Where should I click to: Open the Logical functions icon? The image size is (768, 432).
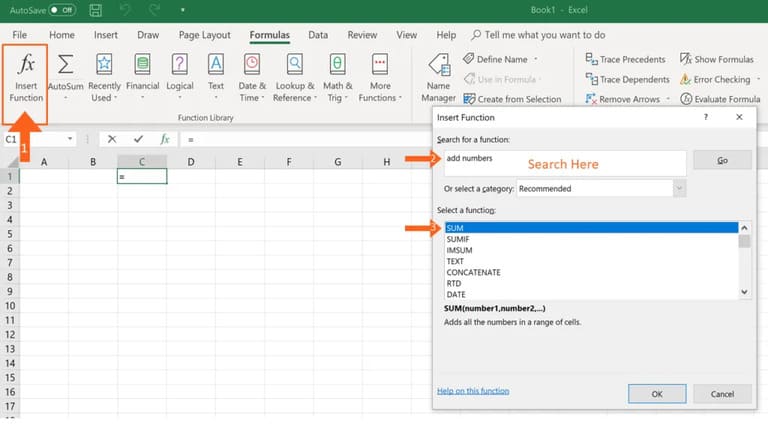click(x=180, y=64)
